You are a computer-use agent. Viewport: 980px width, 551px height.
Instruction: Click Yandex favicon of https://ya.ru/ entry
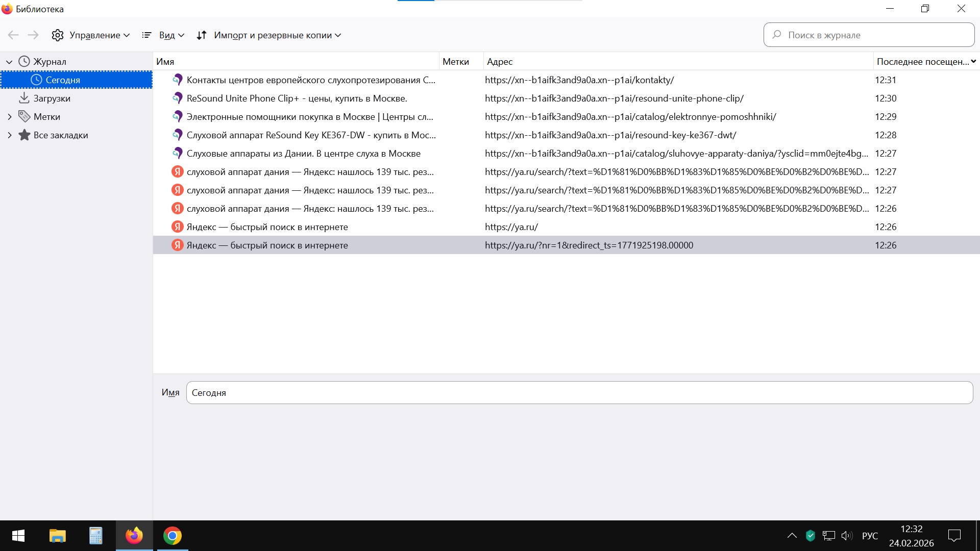coord(177,227)
